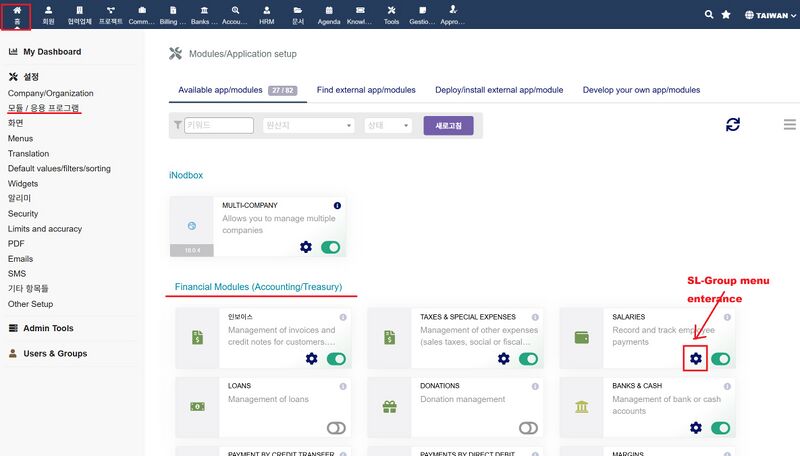Image resolution: width=800 pixels, height=456 pixels.
Task: Open the Projects network icon
Action: [x=111, y=10]
